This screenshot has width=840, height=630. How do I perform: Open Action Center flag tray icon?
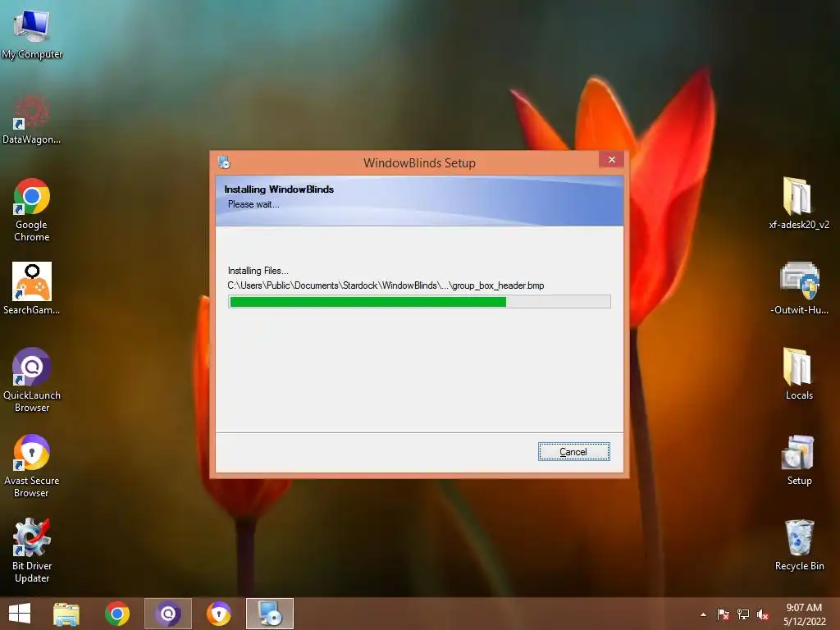[724, 614]
